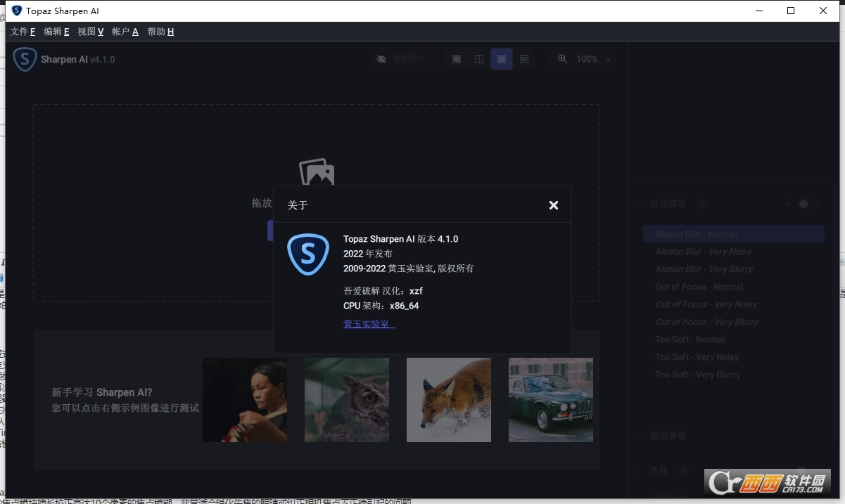The image size is (845, 504).
Task: Open the 黄玉实验室 link in About dialog
Action: [369, 324]
